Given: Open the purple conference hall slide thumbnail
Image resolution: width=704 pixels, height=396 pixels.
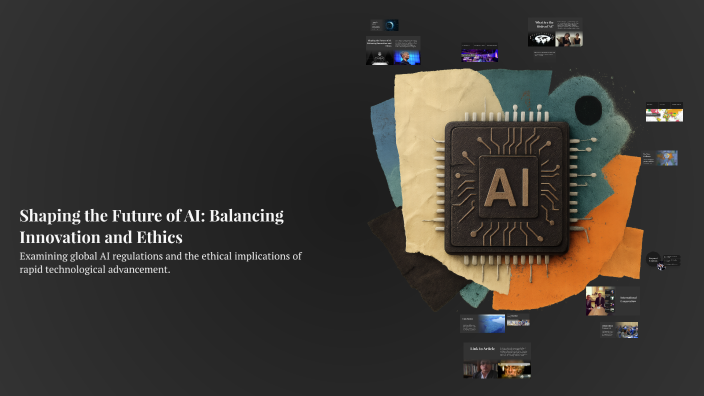Looking at the screenshot, I should 480,53.
